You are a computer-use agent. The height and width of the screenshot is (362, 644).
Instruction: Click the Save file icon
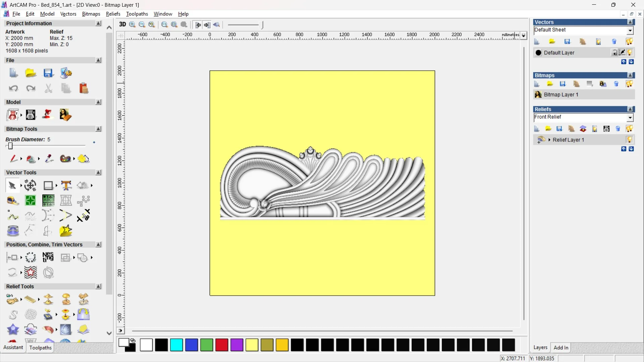(x=48, y=73)
